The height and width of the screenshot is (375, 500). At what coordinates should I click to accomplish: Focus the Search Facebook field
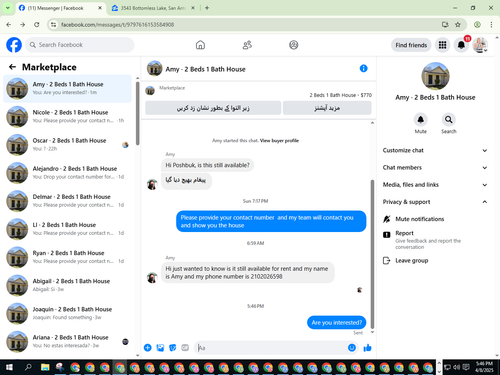point(80,45)
